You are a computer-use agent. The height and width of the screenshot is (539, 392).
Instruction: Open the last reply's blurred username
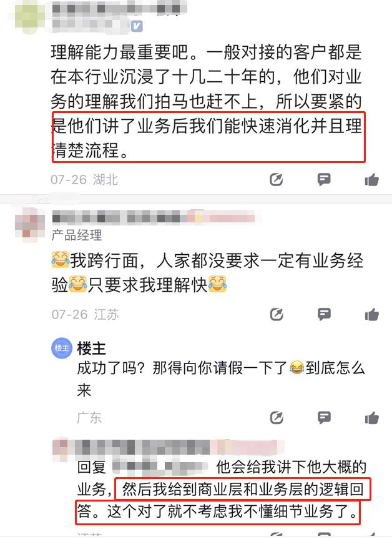tap(169, 447)
